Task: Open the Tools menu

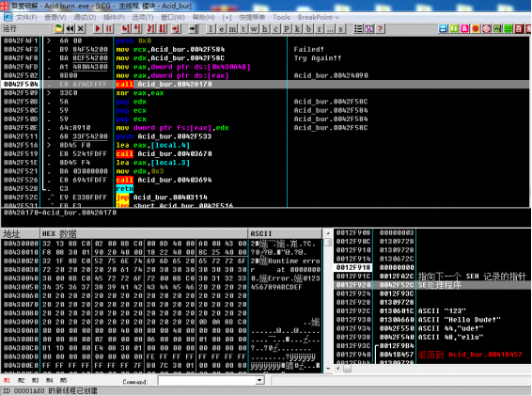Action: pyautogui.click(x=281, y=17)
